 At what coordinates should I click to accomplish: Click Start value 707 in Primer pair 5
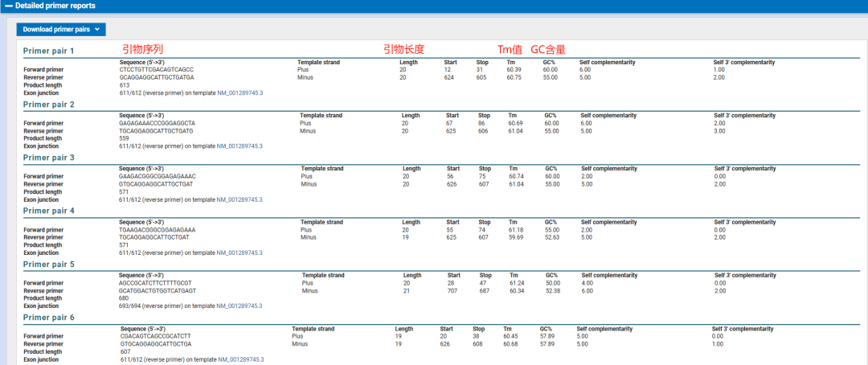[x=452, y=290]
